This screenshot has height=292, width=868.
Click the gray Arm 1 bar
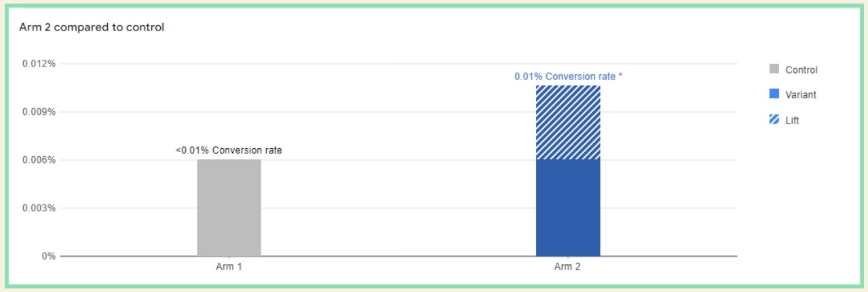point(229,208)
